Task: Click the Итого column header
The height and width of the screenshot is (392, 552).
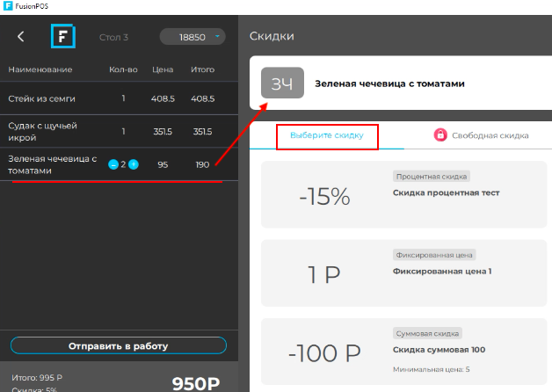Action: pos(202,69)
